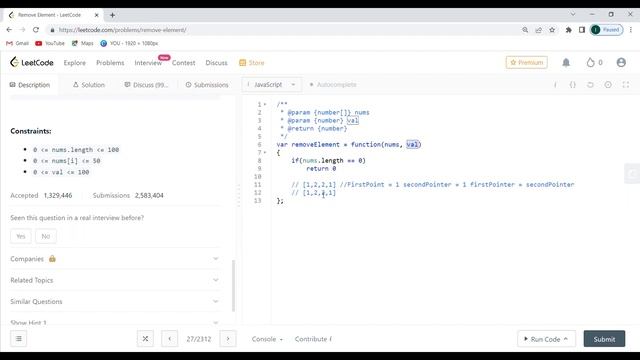
Task: Click the browser back arrow
Action: pyautogui.click(x=9, y=30)
